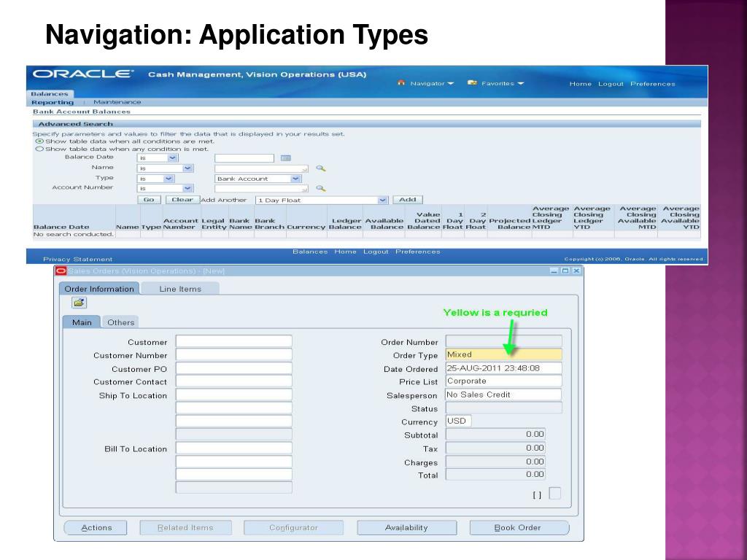
Task: Open calendar picker for Balance Date
Action: [x=285, y=158]
